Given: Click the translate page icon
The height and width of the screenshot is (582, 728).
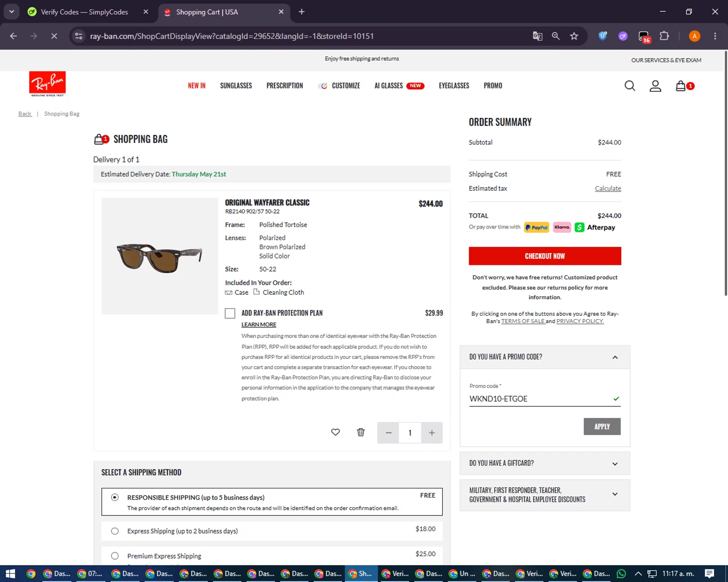Looking at the screenshot, I should tap(537, 36).
